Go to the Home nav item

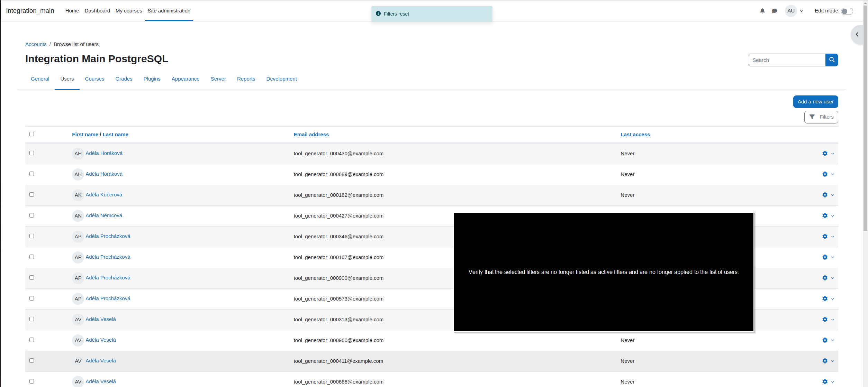[x=72, y=11]
